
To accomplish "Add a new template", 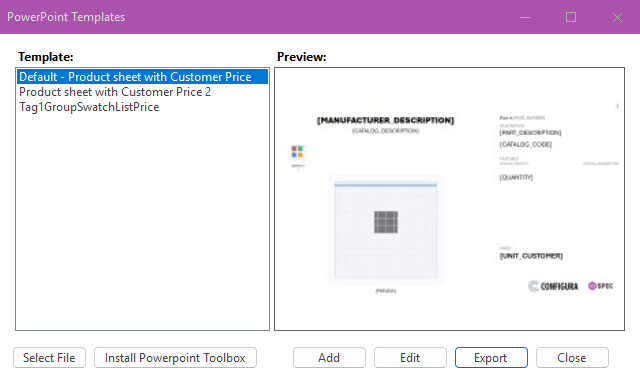I will (x=329, y=358).
